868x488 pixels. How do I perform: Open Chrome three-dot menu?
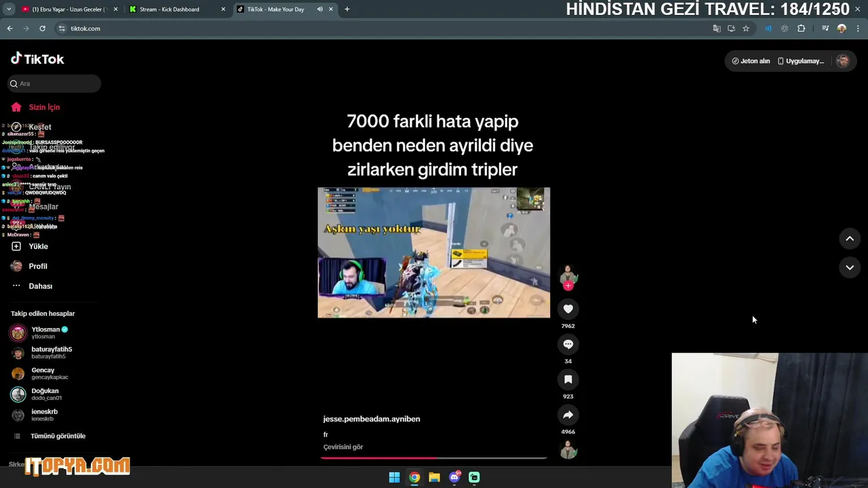[x=859, y=28]
